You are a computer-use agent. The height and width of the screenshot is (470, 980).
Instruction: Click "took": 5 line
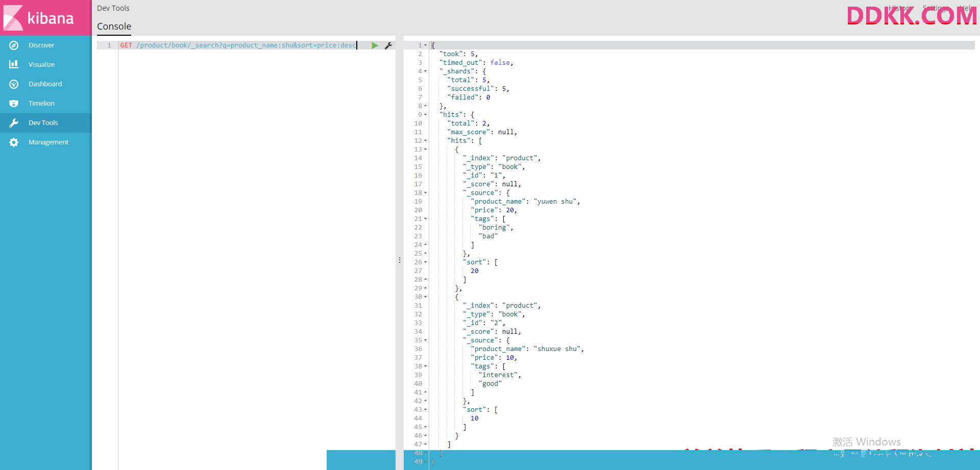[459, 54]
